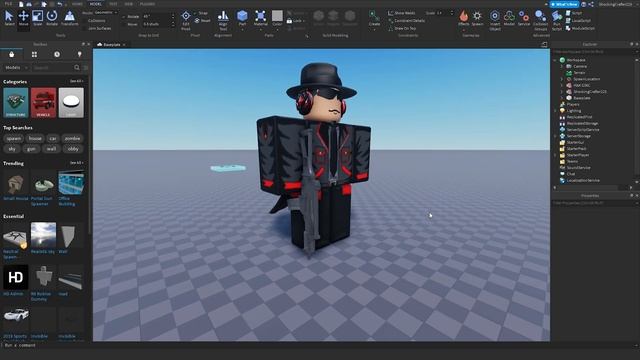
Task: Open the Material picker
Action: (x=260, y=18)
